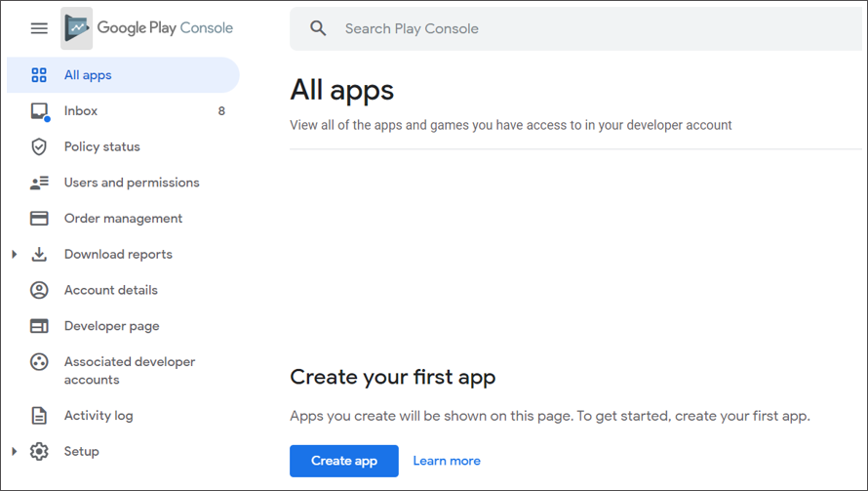Click the Inbox icon in sidebar
This screenshot has height=491, width=868.
(39, 111)
